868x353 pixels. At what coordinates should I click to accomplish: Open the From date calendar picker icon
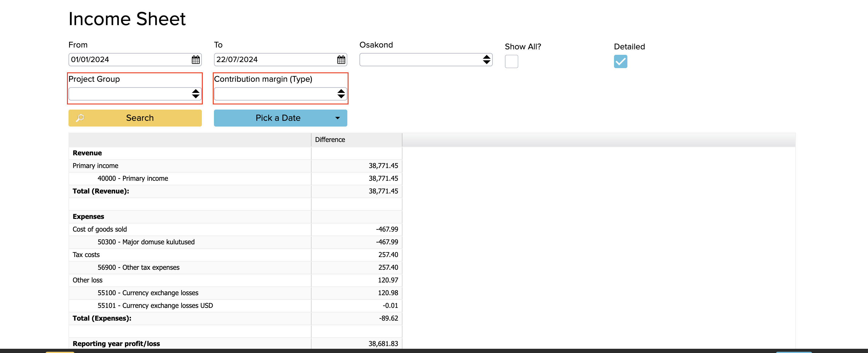click(195, 60)
